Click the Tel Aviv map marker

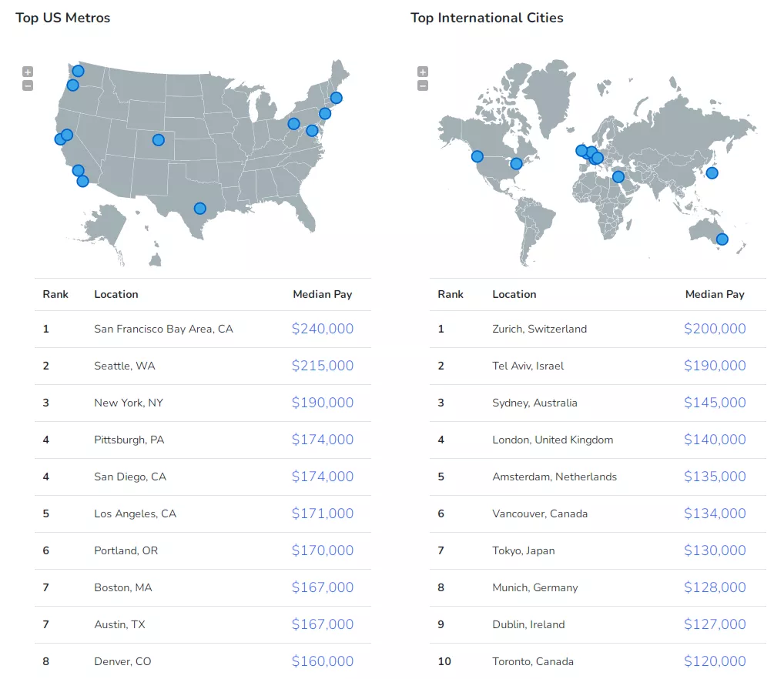click(x=618, y=177)
